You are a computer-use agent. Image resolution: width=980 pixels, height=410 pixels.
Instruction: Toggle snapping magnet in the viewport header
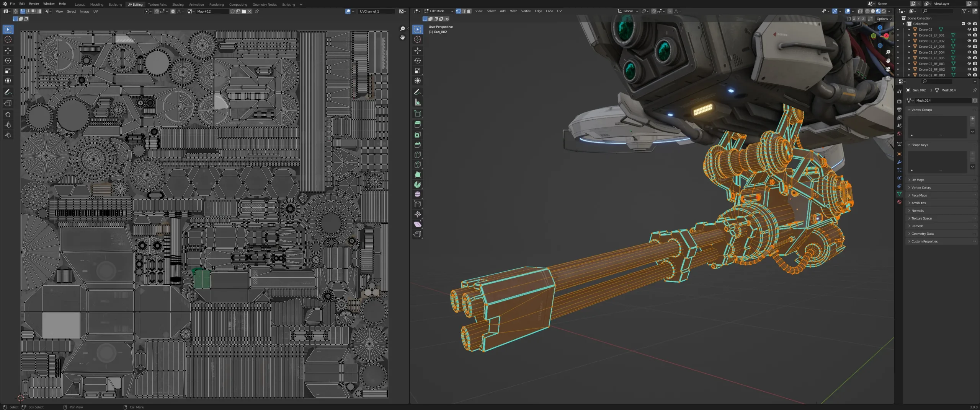tap(653, 11)
